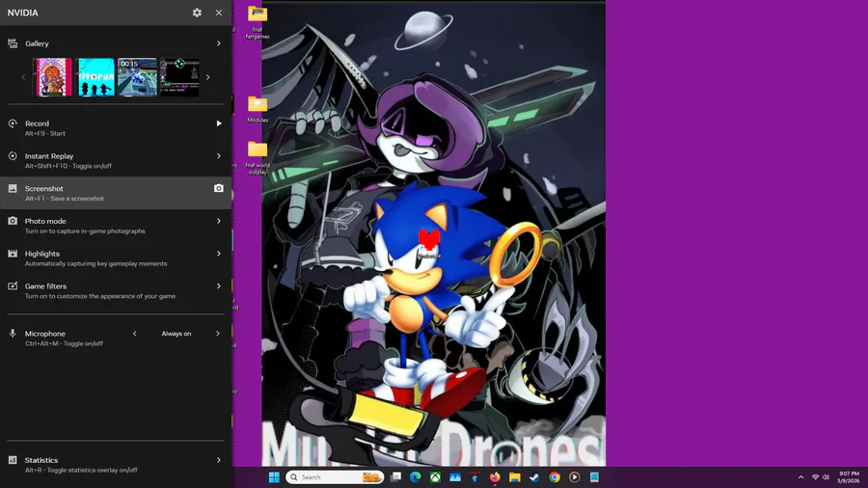Open Firefox from the taskbar
Viewport: 868px width, 488px height.
pos(495,477)
